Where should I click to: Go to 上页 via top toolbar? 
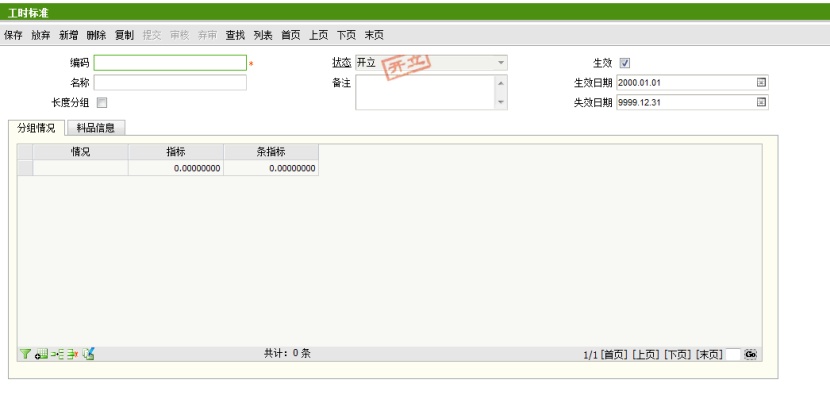pos(318,35)
